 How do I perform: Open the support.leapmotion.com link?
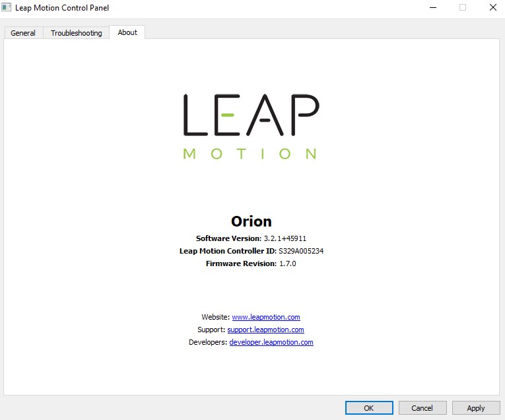click(266, 330)
